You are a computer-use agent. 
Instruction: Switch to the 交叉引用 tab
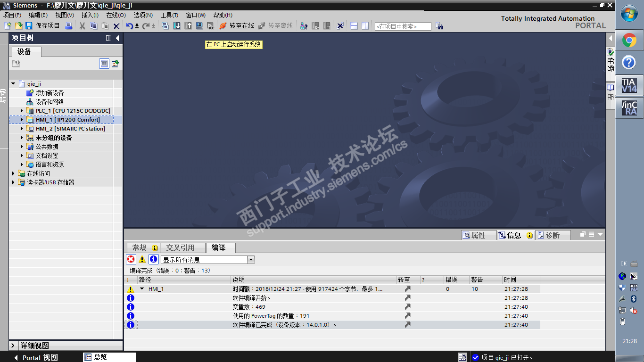tap(183, 247)
